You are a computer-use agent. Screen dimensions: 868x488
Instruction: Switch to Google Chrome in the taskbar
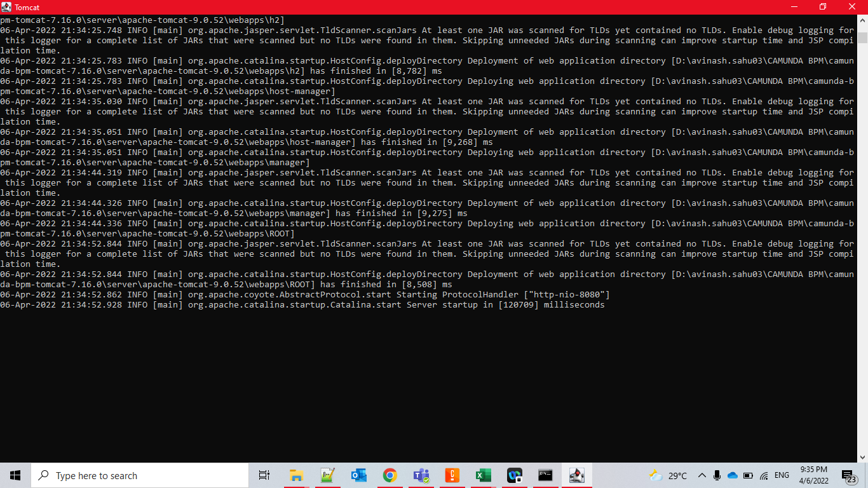390,475
